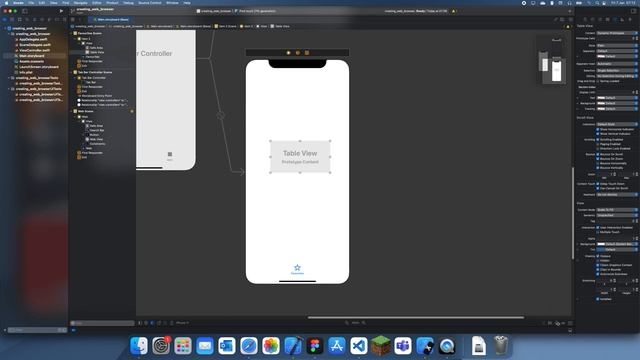Open Finder from the Dock
Screen dimensions: 640x360
pos(139,346)
